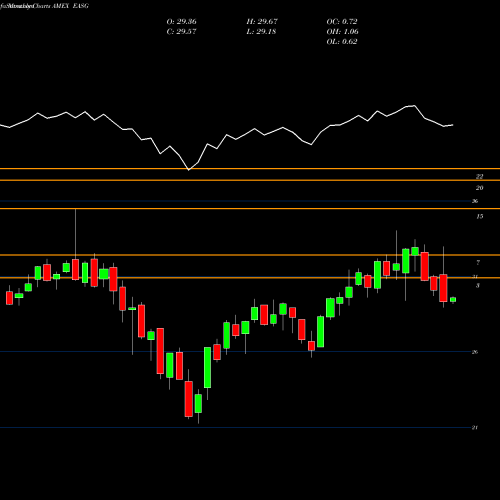
Task: Click the axis label 20
Action: click(x=479, y=188)
